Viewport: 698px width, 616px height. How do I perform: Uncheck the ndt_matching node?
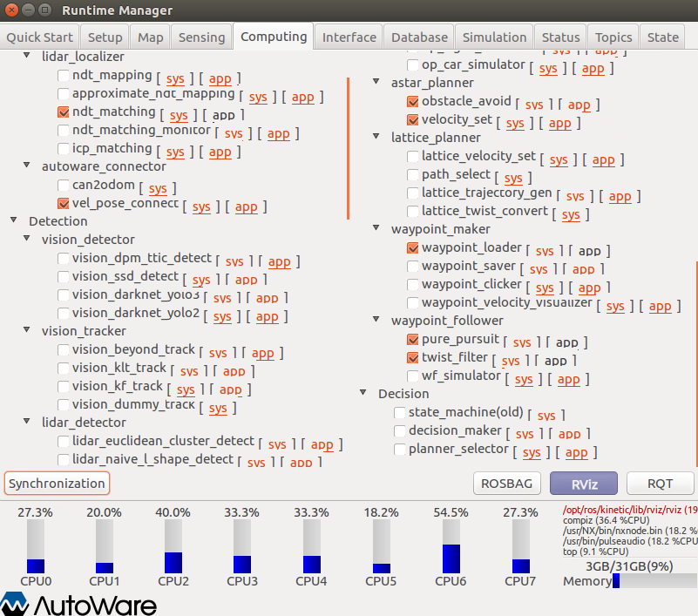coord(64,112)
